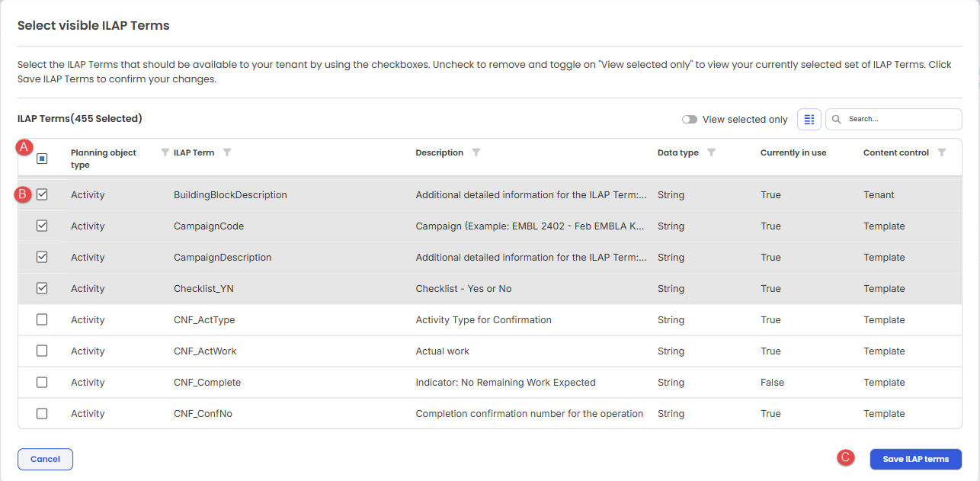Click the search magnifier icon

click(837, 120)
